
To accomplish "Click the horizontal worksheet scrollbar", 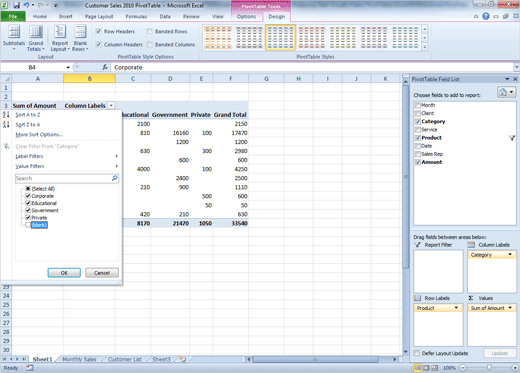I will pyautogui.click(x=315, y=359).
